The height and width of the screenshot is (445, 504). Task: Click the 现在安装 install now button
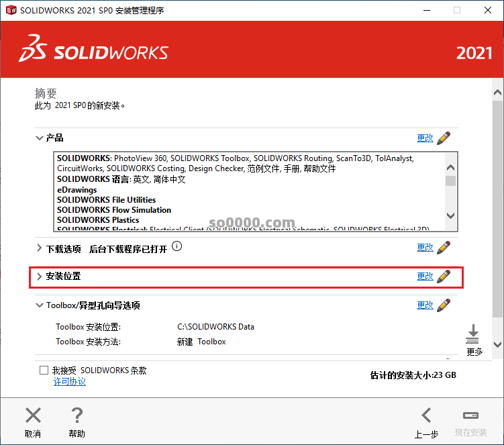pos(470,422)
